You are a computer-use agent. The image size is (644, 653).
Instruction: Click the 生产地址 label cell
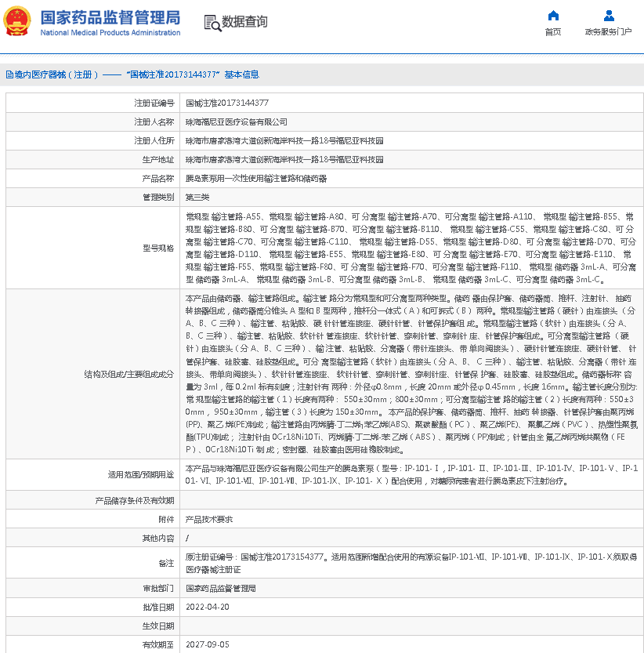coord(92,159)
